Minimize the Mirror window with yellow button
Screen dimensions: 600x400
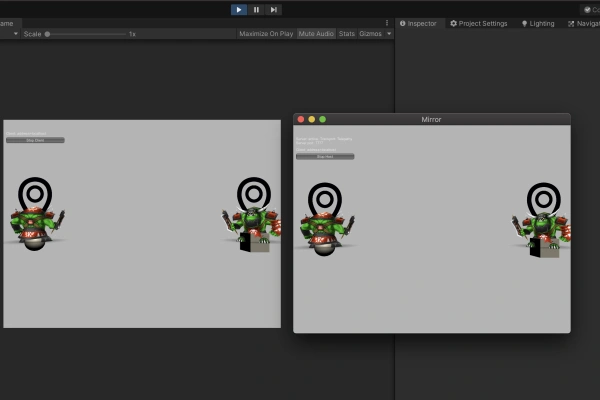click(311, 119)
